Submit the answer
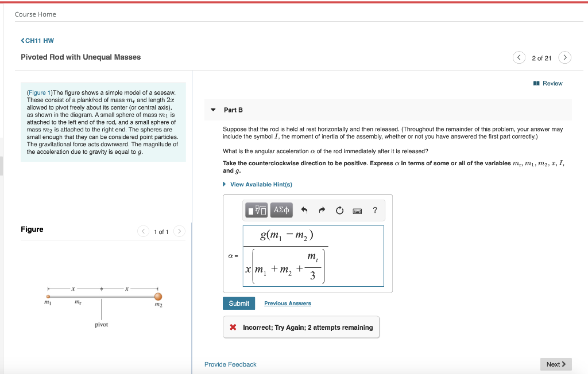Screen dimensions: 588x374 tap(238, 303)
